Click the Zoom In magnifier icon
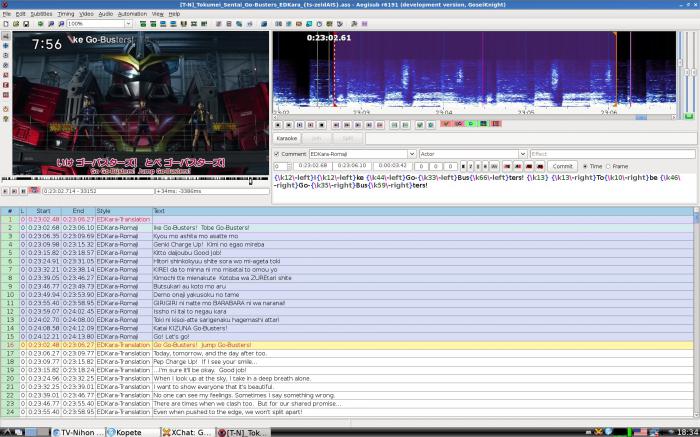Viewport: 700px width, 437px height. tap(51, 24)
